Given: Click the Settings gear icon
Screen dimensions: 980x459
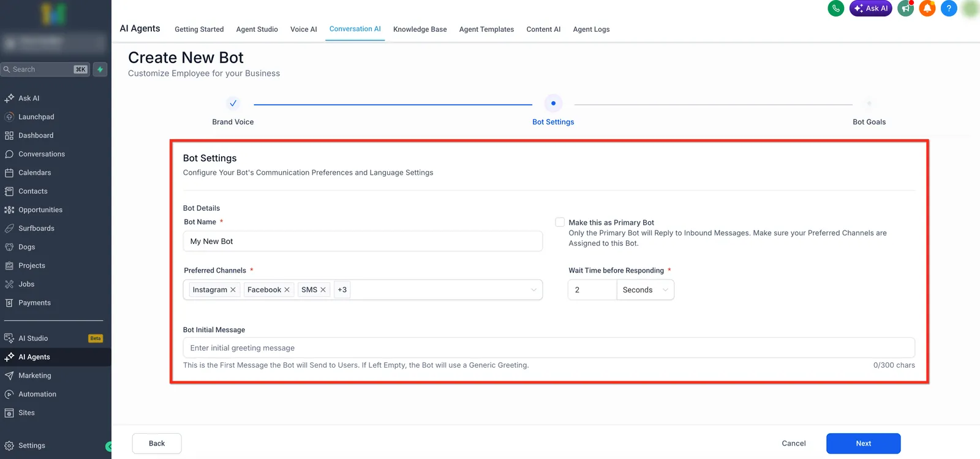Looking at the screenshot, I should [9, 446].
